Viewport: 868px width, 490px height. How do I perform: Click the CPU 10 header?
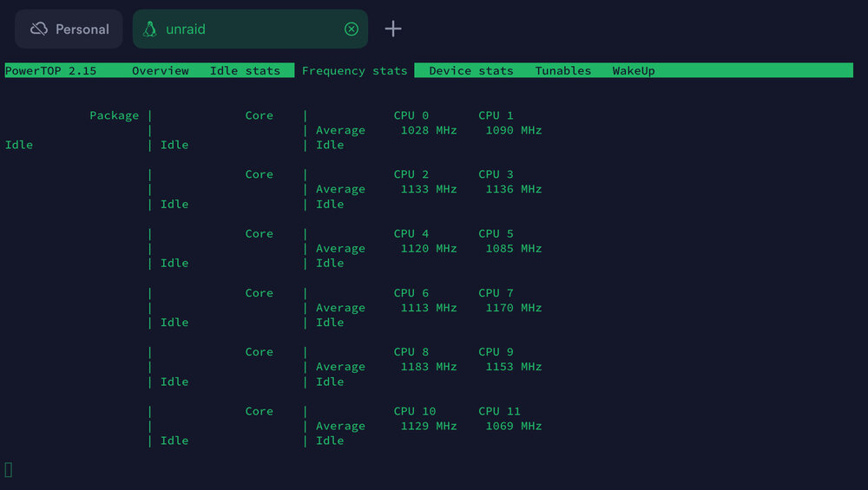(415, 411)
